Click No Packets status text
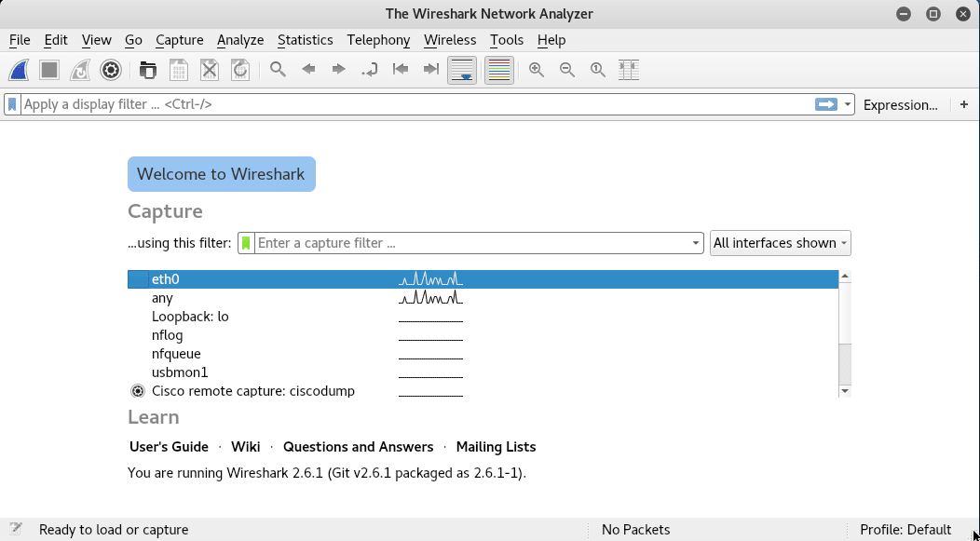This screenshot has height=541, width=980. [635, 530]
